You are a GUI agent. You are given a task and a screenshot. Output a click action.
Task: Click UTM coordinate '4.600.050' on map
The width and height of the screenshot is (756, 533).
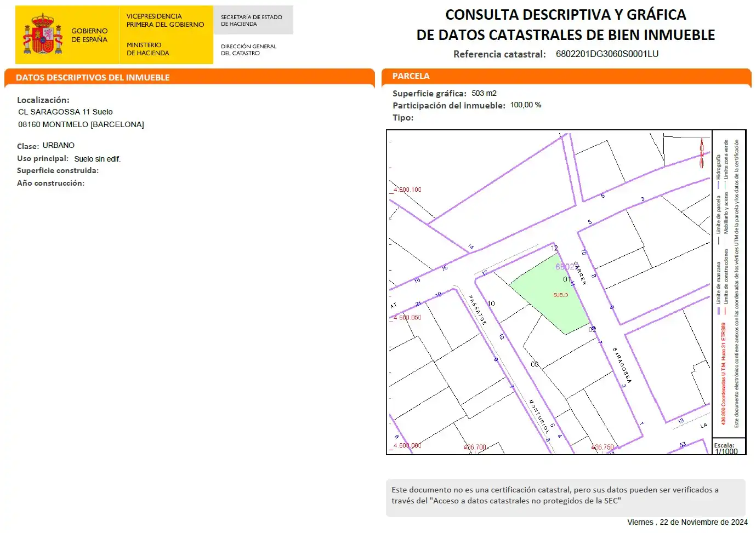click(407, 317)
